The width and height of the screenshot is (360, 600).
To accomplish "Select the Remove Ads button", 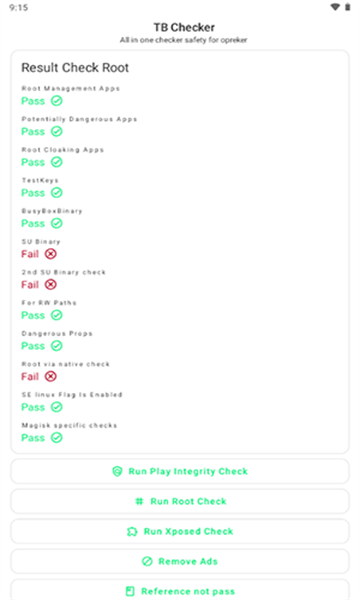I will coord(180,561).
